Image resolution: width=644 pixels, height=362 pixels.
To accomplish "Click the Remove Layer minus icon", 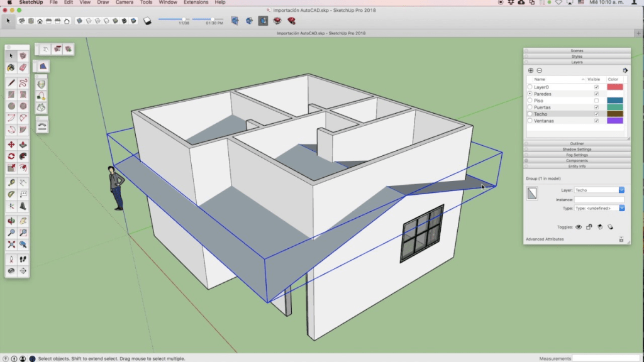I will 539,70.
